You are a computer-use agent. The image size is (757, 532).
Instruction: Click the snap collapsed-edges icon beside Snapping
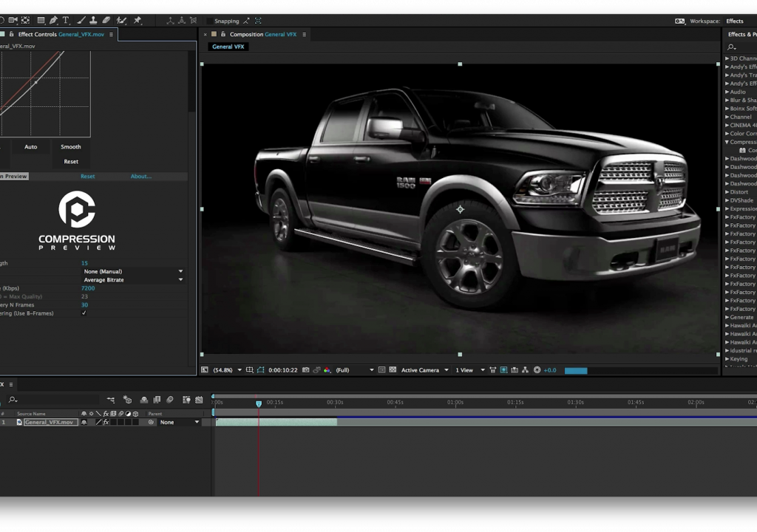(246, 21)
